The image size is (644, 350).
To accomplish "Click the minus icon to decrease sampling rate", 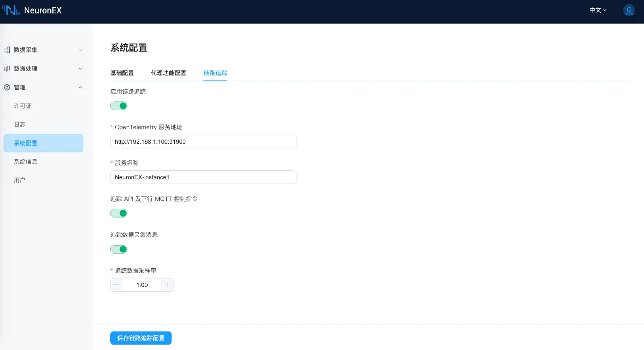I will 116,285.
